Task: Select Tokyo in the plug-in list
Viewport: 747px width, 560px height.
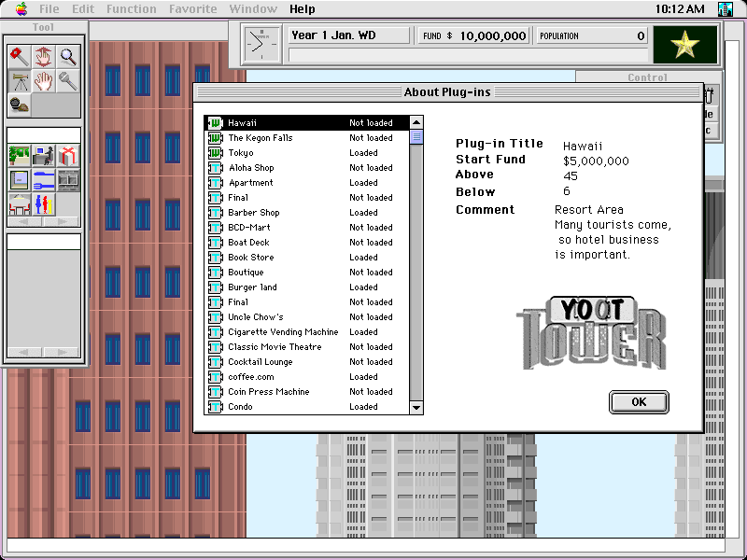Action: coord(240,153)
